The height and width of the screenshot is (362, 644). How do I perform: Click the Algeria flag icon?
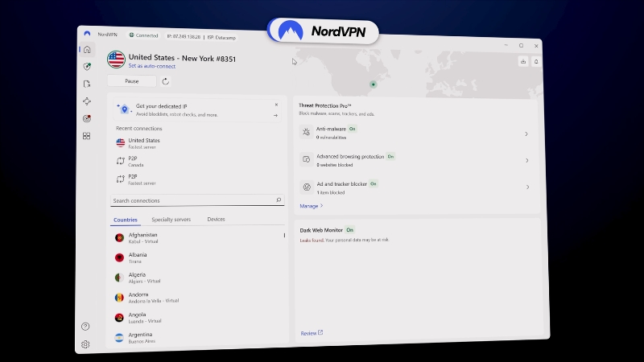119,278
